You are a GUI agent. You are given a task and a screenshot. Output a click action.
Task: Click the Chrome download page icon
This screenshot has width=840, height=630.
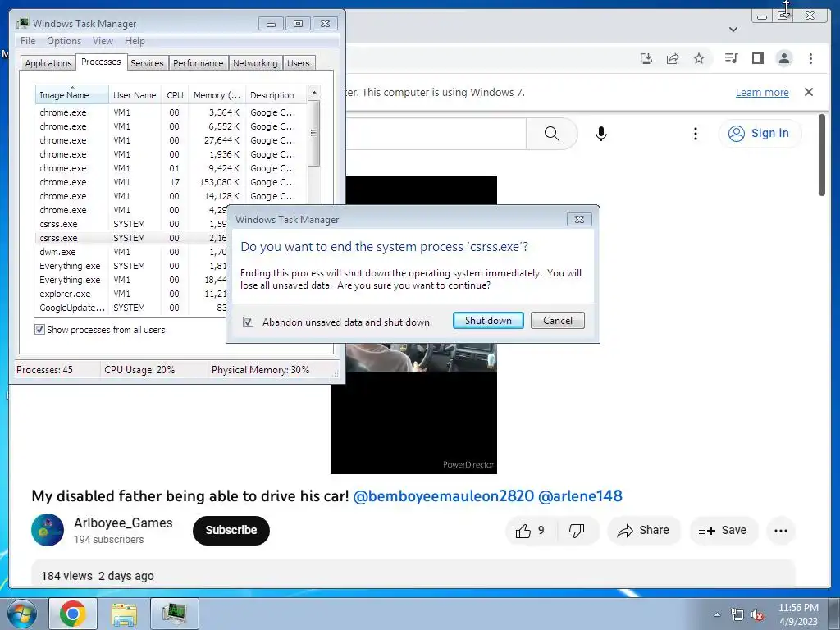click(646, 58)
